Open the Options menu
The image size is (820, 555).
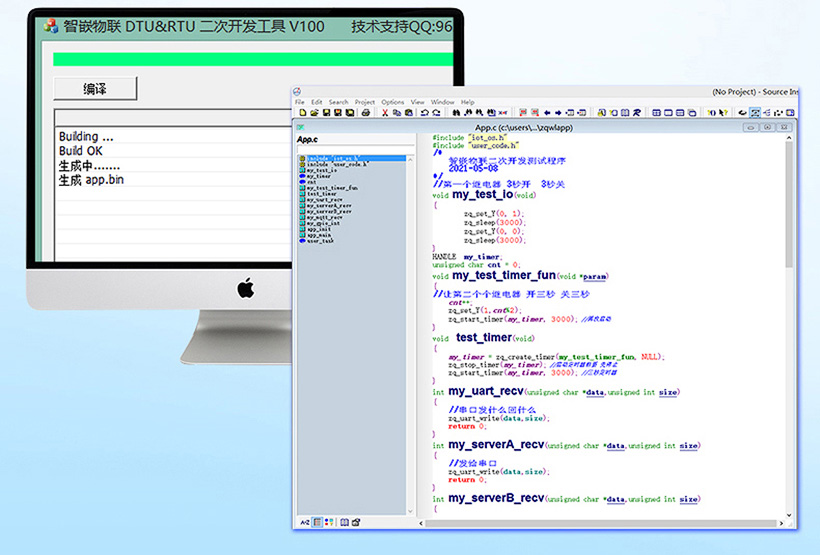392,102
